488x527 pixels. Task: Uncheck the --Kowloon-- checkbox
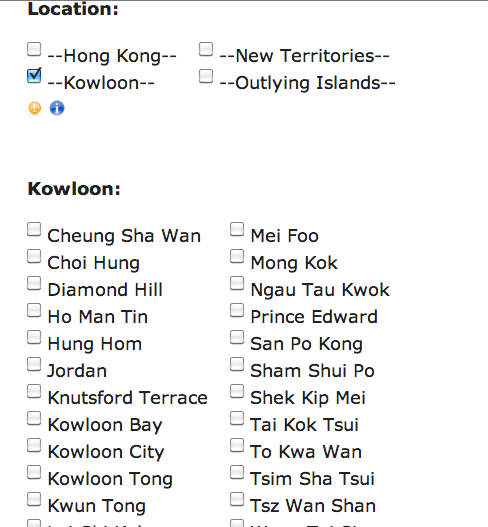34,76
